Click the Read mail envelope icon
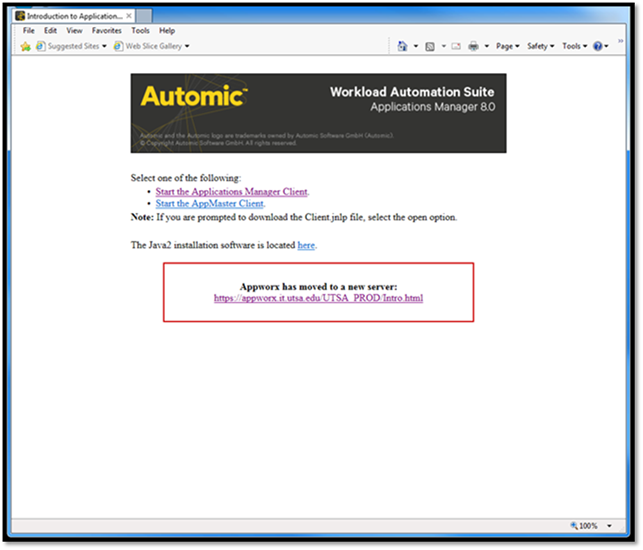643x550 pixels. click(x=455, y=46)
